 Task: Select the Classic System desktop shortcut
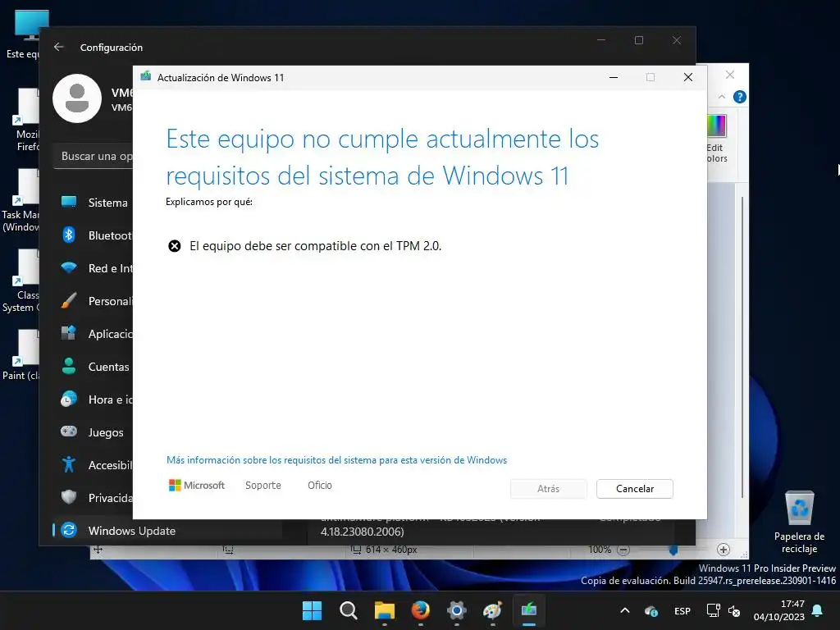click(21, 281)
